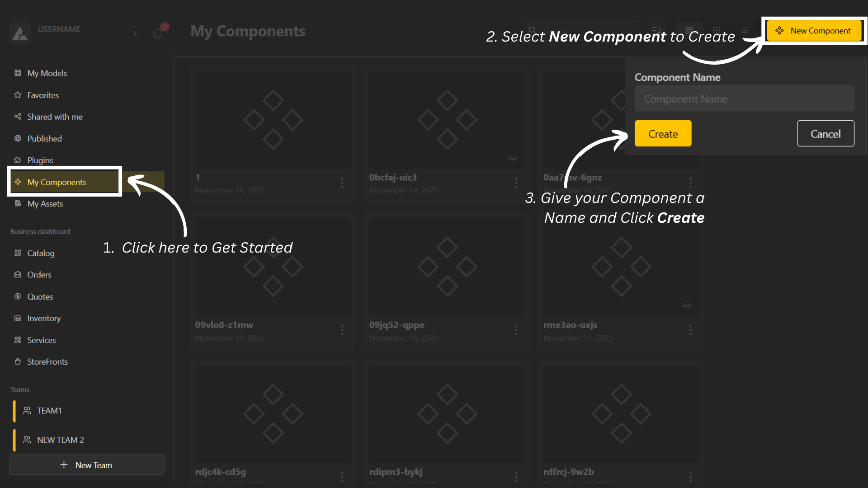
Task: Open options menu for component 09vlo8-z1mw
Action: click(342, 330)
